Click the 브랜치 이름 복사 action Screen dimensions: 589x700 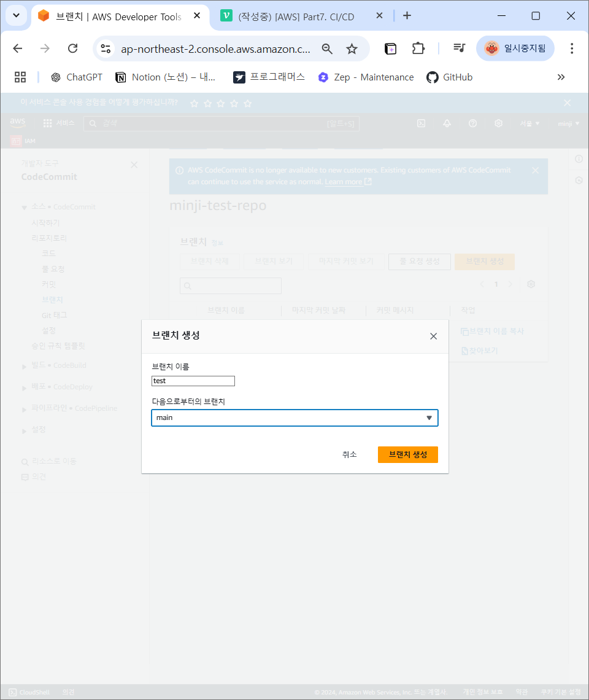492,331
